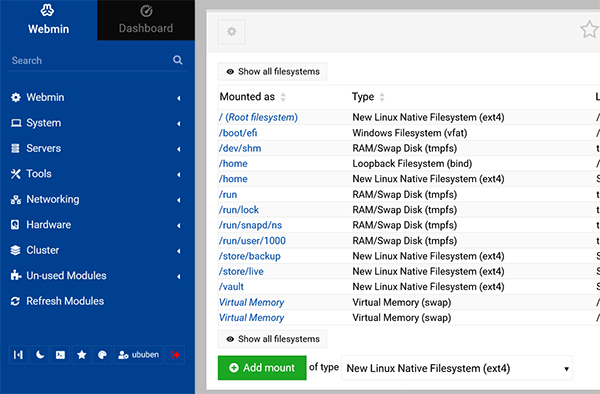600x394 pixels.
Task: Click Windows Filesystem (vfat) type cell
Action: 410,133
